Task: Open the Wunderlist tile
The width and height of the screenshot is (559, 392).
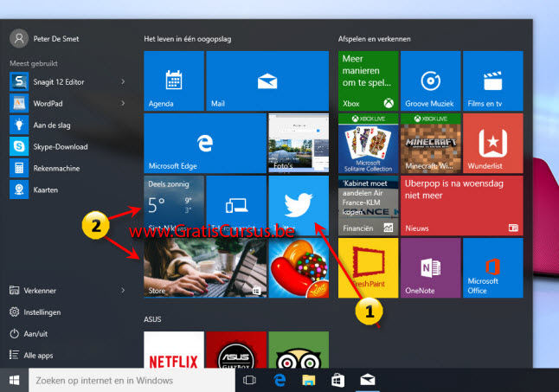Action: (x=493, y=144)
